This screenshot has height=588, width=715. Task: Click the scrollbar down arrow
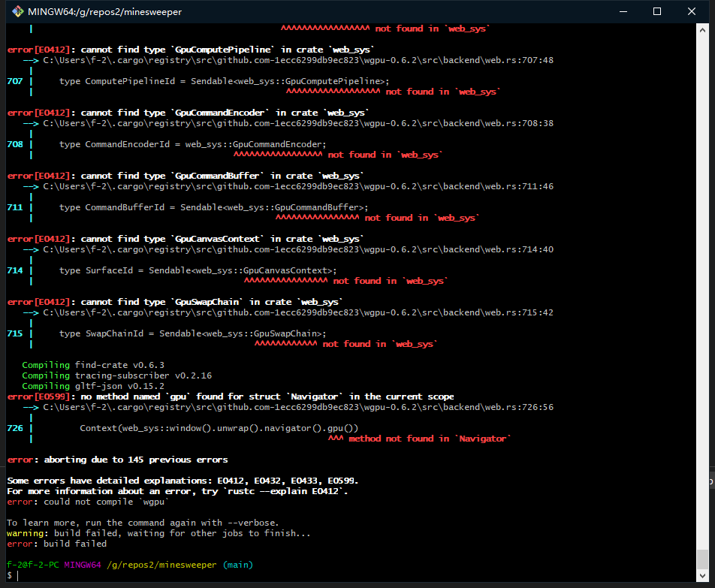[702, 574]
